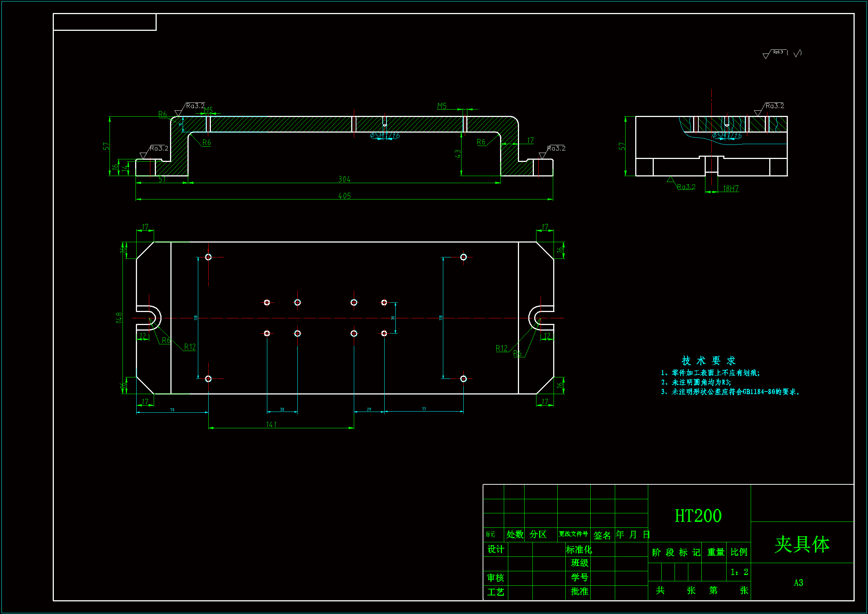Select the A3 sheet size label
The height and width of the screenshot is (614, 868).
click(x=798, y=582)
